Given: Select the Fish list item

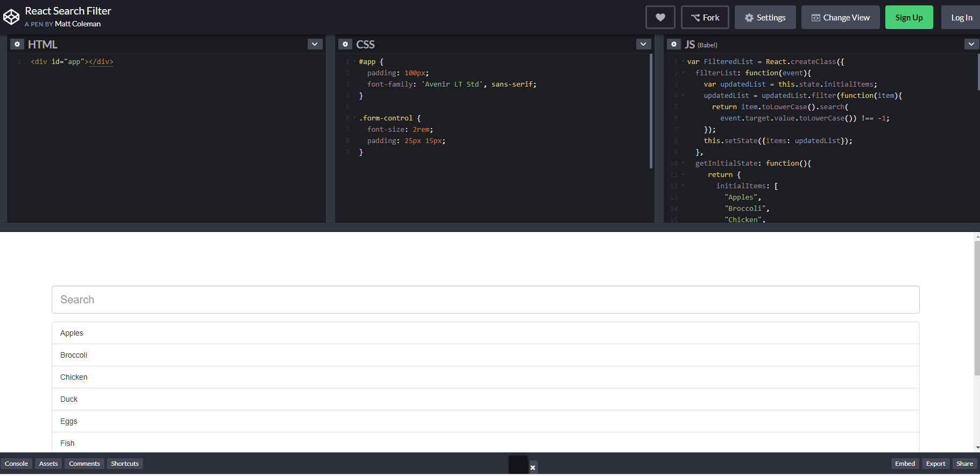Looking at the screenshot, I should [x=485, y=443].
